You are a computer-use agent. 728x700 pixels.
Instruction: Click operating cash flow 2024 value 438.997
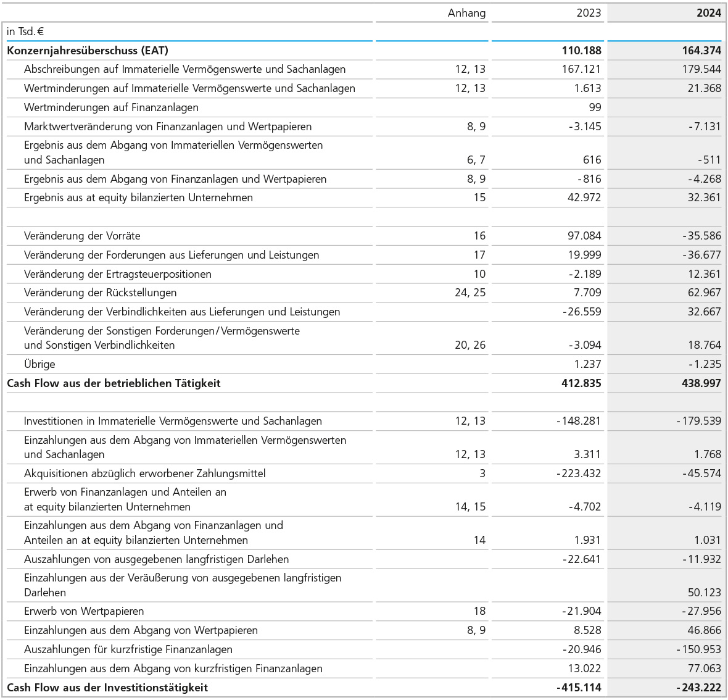coord(701,383)
